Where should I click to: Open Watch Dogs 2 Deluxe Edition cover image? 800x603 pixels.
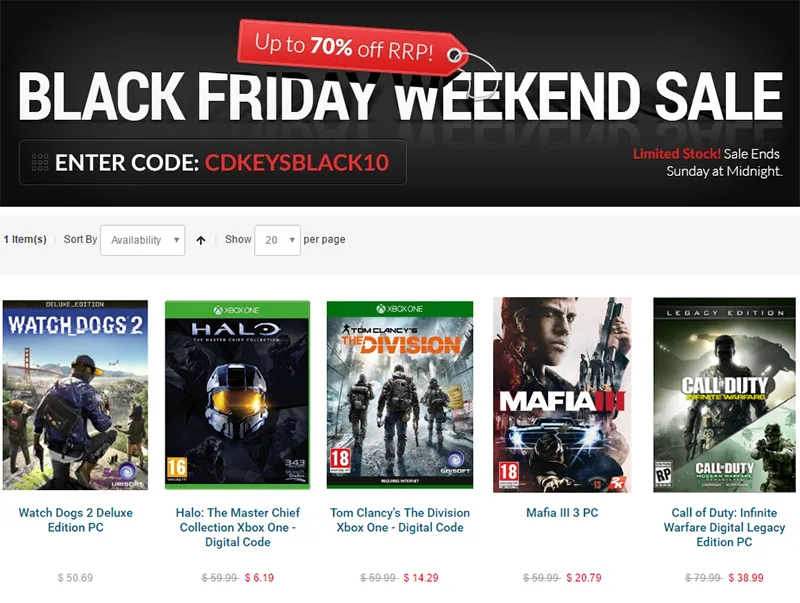(75, 395)
